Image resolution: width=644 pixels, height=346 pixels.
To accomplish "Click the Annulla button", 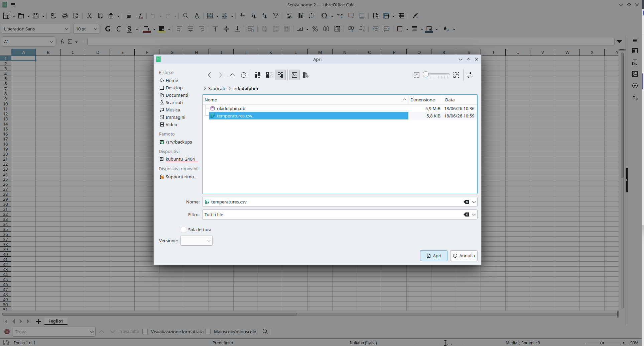I will (x=464, y=256).
